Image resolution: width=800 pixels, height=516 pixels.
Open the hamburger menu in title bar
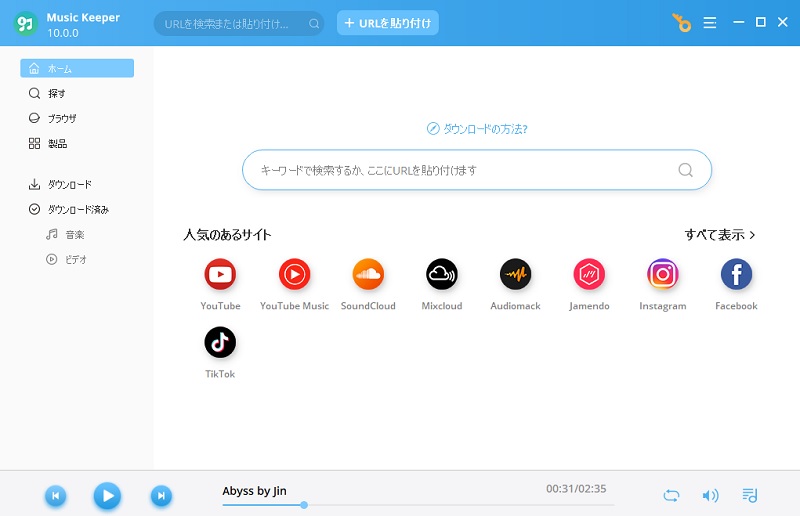[x=710, y=23]
